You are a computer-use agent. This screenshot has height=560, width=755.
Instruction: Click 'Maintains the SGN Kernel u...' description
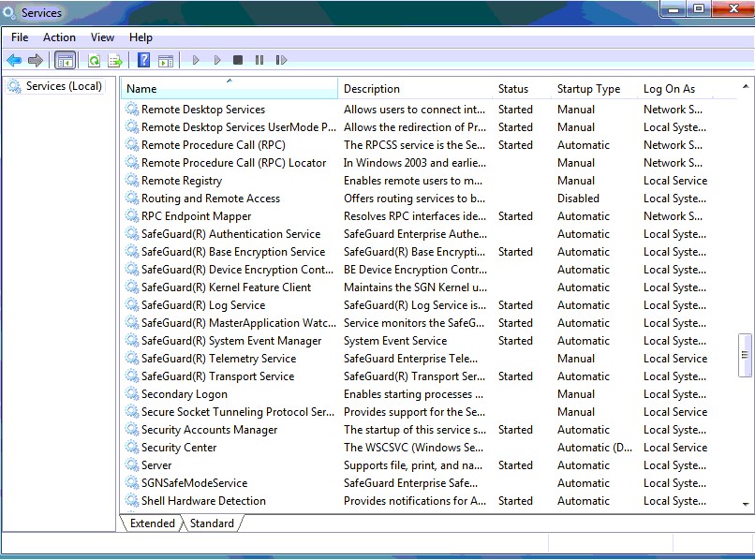tap(415, 287)
